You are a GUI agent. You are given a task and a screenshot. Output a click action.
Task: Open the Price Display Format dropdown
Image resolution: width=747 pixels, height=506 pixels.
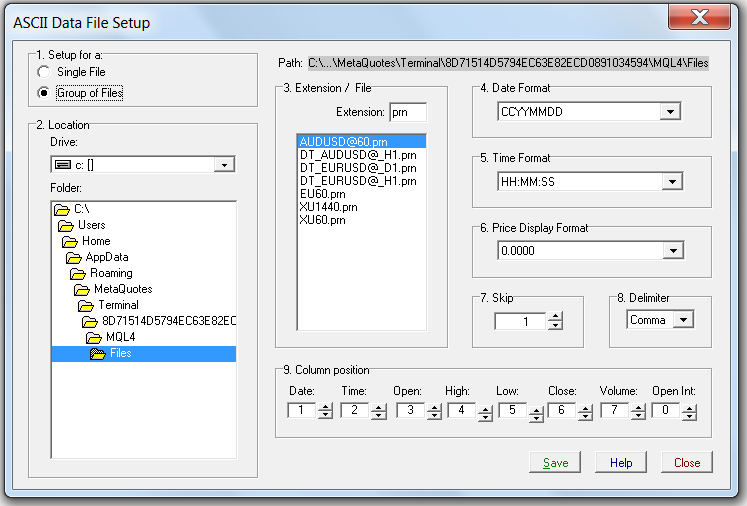(x=673, y=251)
